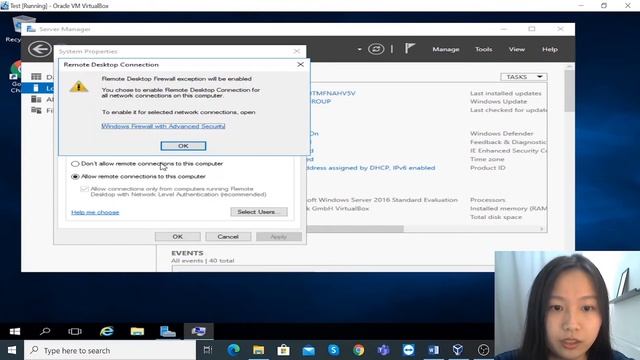This screenshot has height=360, width=640.
Task: Open Microsoft Teams from host taskbar
Action: 383,350
